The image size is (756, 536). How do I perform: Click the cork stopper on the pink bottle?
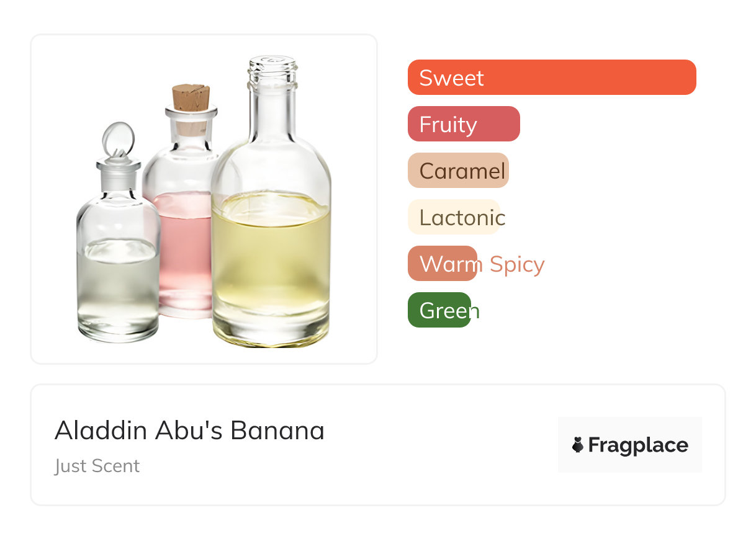coord(191,97)
